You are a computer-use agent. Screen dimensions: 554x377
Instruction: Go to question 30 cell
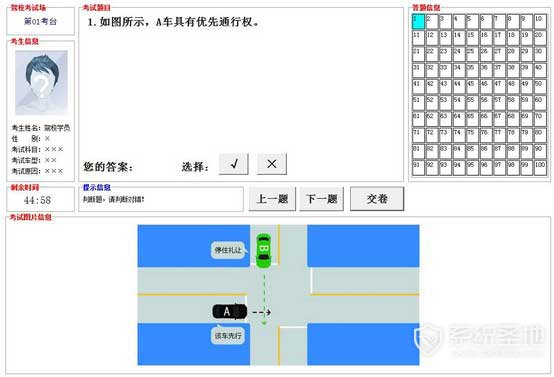(540, 54)
